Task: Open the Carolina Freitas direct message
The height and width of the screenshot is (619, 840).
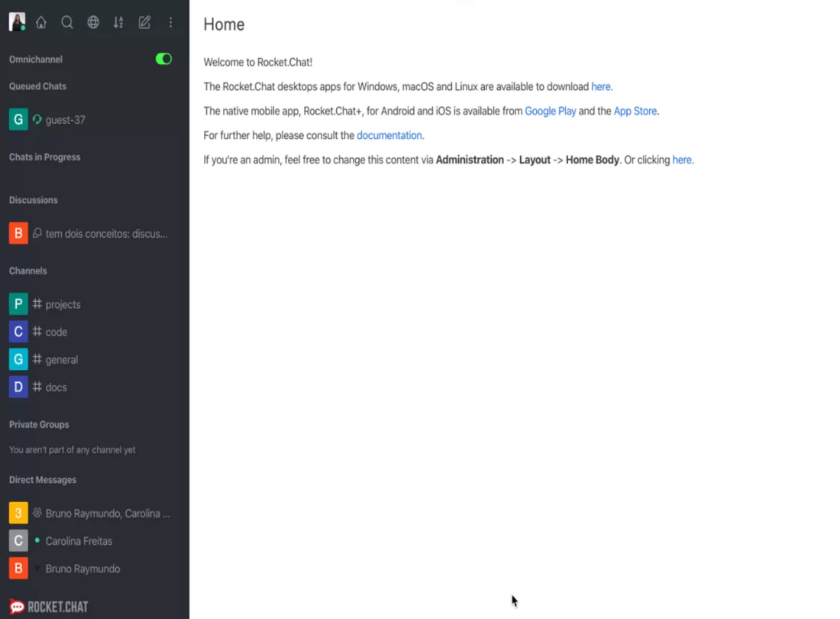Action: pos(79,540)
